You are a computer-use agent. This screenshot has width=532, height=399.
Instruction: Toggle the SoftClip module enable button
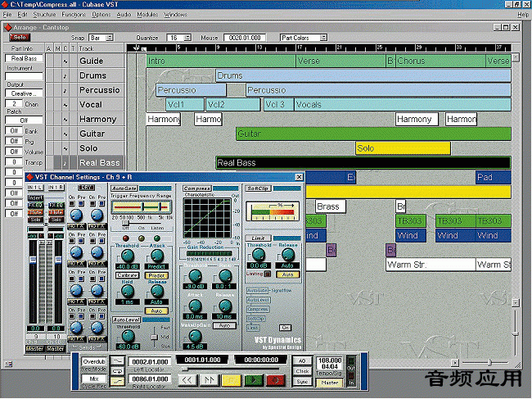[x=258, y=188]
